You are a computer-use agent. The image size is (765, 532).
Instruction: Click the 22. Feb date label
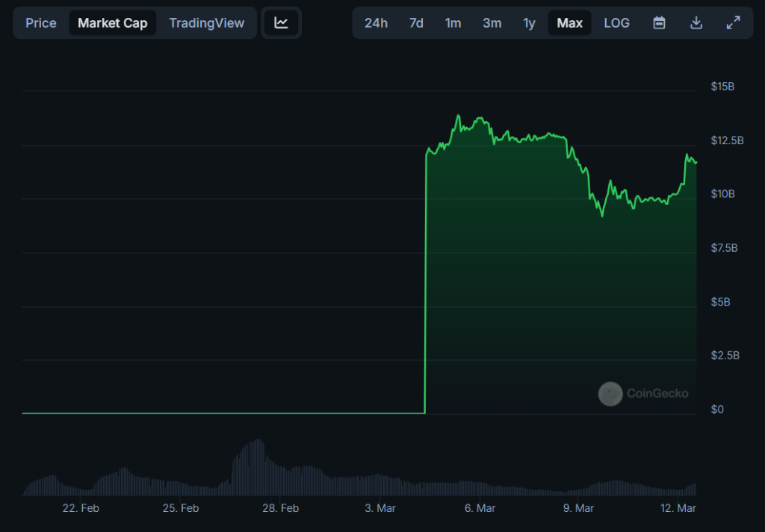tap(81, 508)
